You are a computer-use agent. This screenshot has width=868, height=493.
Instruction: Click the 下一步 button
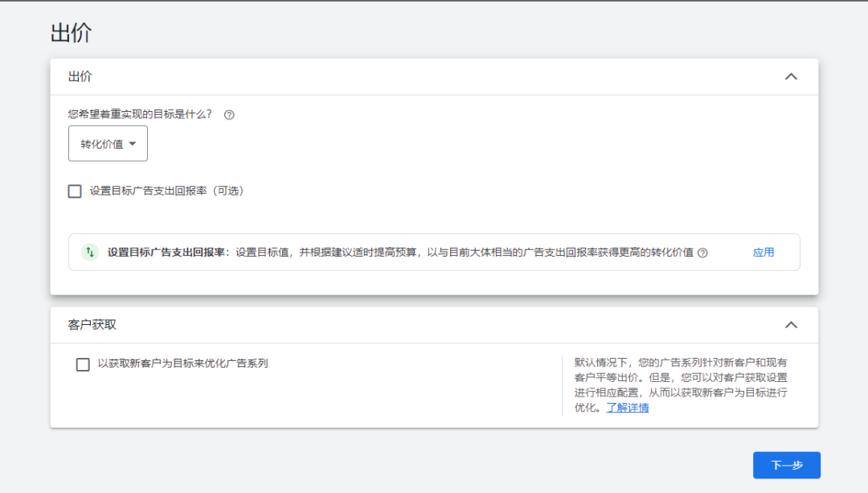[787, 466]
